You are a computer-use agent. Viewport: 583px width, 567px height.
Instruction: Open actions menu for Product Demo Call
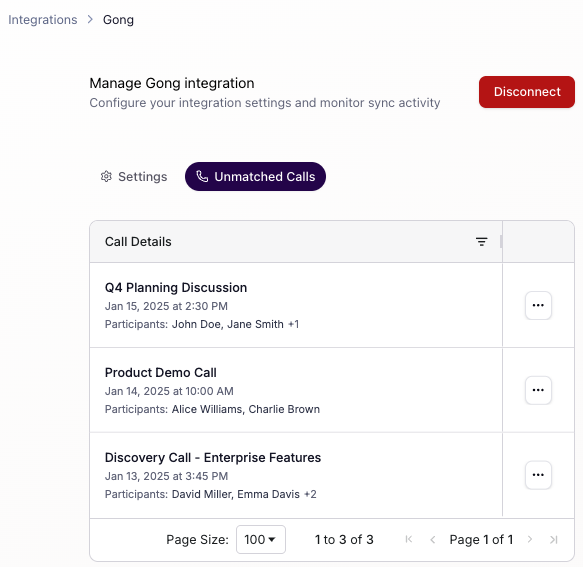tap(538, 390)
